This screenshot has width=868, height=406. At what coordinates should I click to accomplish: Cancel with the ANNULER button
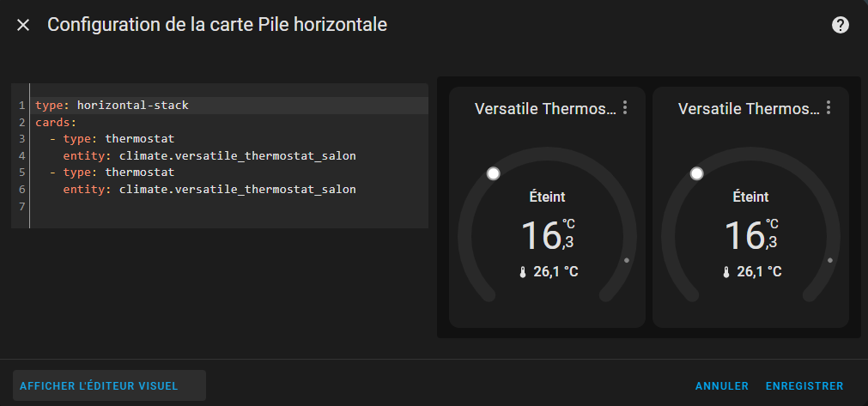point(722,386)
